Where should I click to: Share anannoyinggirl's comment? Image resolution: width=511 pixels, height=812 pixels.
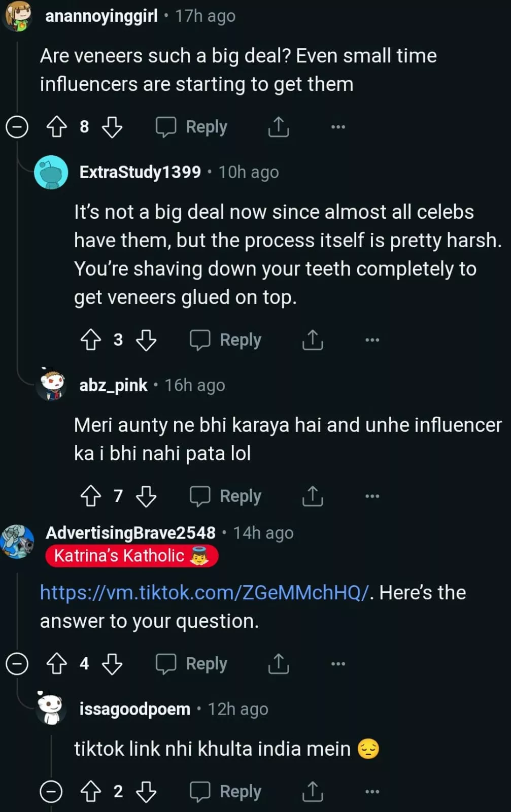(x=278, y=127)
